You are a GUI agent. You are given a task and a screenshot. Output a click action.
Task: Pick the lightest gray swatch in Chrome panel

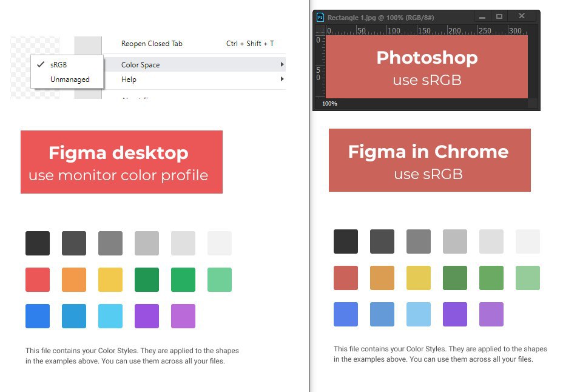coord(528,242)
